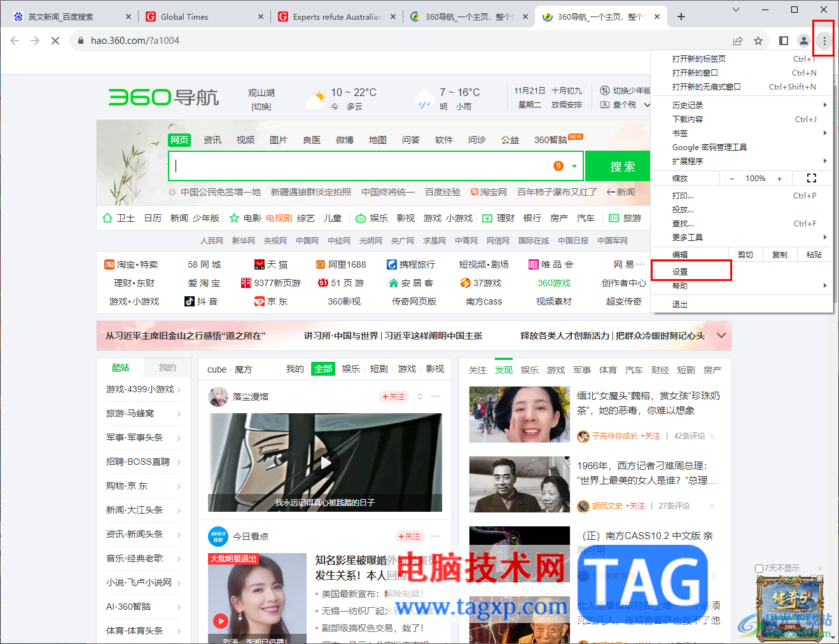839x644 pixels.
Task: Click the share icon in the address bar
Action: (x=737, y=40)
